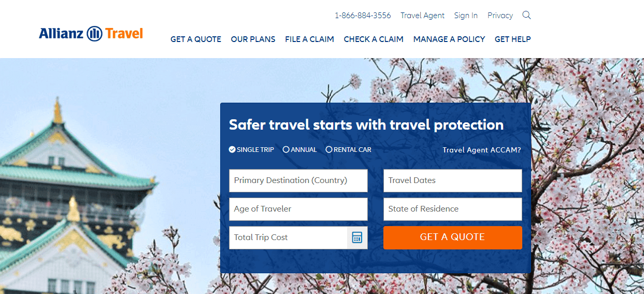The height and width of the screenshot is (294, 644).
Task: Choose the RENTAL CAR option
Action: (x=349, y=149)
